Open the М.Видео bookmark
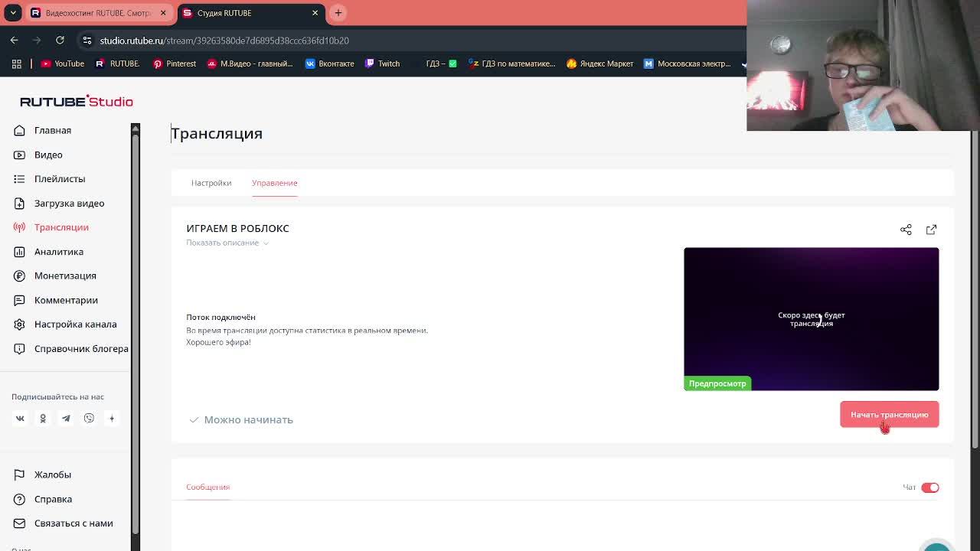Screen dimensions: 980x551 [250, 64]
